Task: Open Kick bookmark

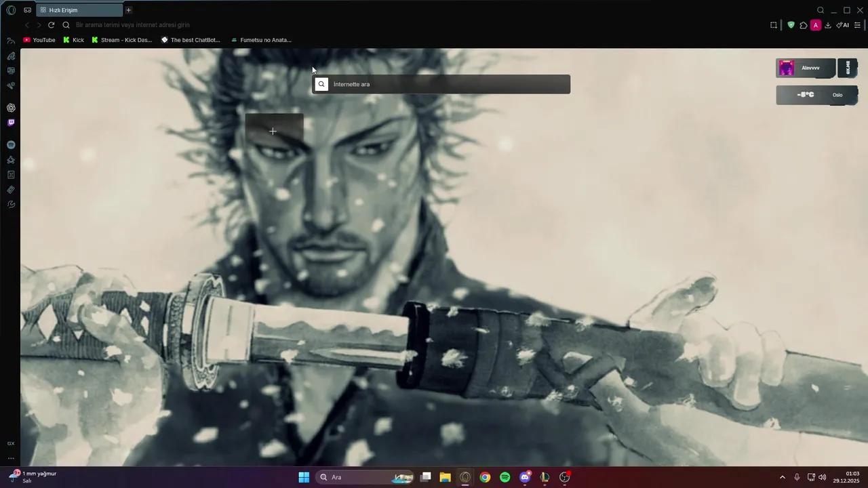Action: coord(73,40)
